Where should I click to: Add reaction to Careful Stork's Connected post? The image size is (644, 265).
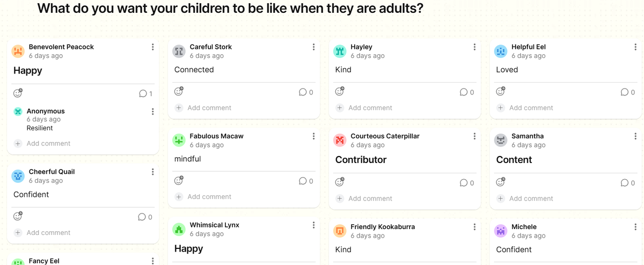[179, 92]
